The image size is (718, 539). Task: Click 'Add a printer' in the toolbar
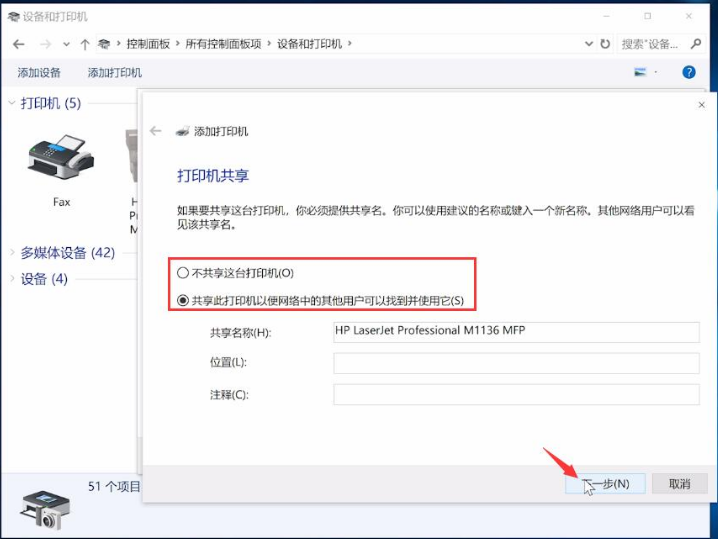click(115, 73)
